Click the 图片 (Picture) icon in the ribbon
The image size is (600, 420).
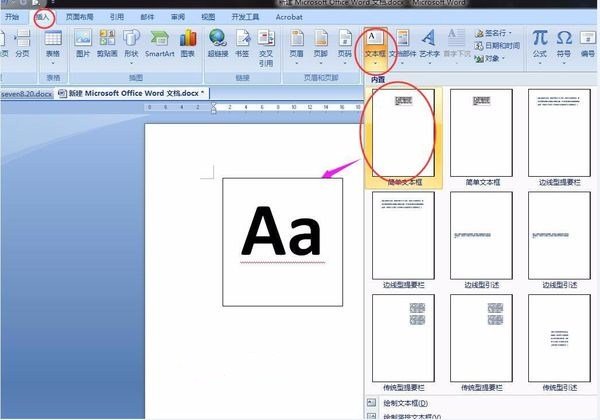point(83,42)
